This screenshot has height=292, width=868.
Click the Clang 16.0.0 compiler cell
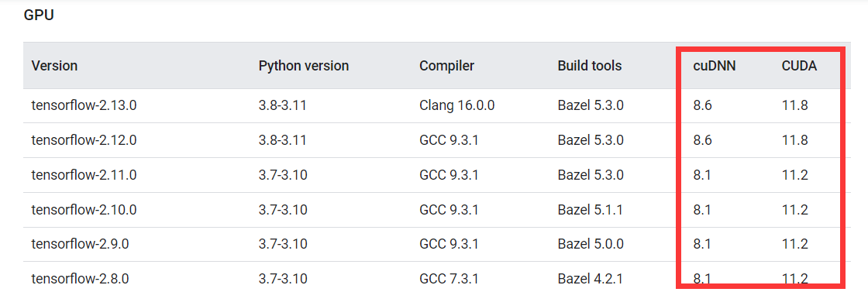coord(456,105)
